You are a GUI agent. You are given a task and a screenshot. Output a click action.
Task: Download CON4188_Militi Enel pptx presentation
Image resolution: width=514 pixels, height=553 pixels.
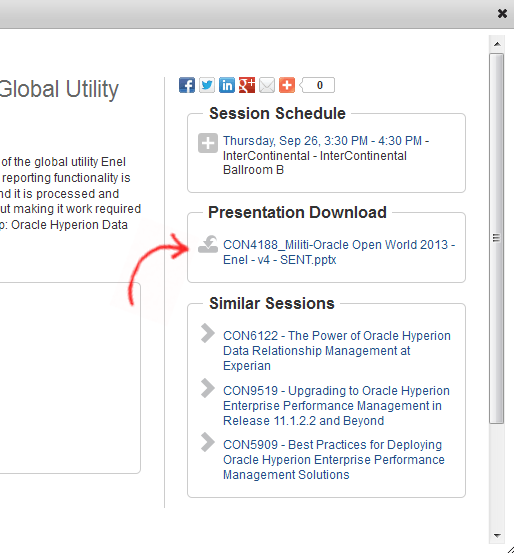pyautogui.click(x=339, y=252)
